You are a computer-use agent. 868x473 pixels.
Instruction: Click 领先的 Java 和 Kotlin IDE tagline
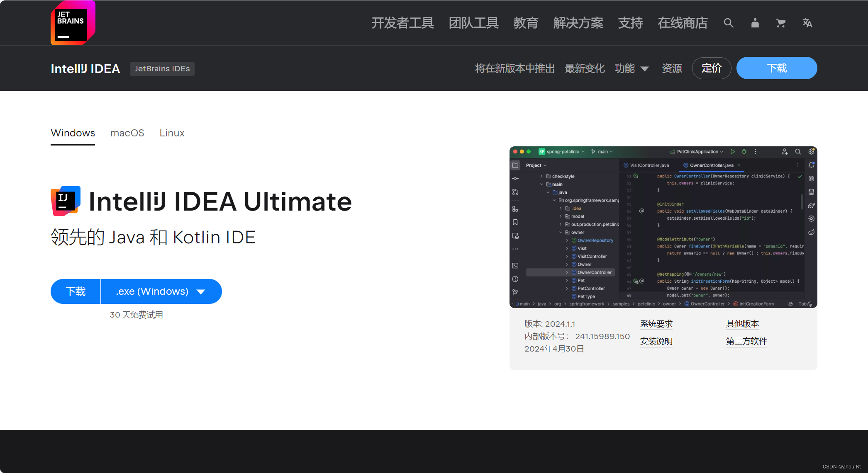click(153, 237)
